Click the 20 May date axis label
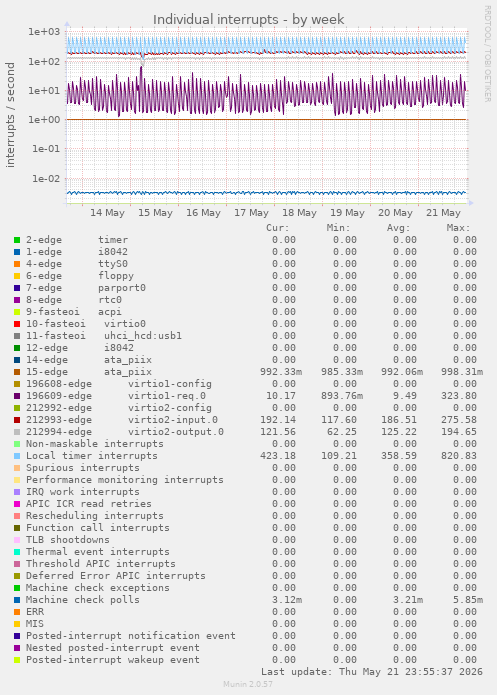The width and height of the screenshot is (497, 695). pos(395,213)
